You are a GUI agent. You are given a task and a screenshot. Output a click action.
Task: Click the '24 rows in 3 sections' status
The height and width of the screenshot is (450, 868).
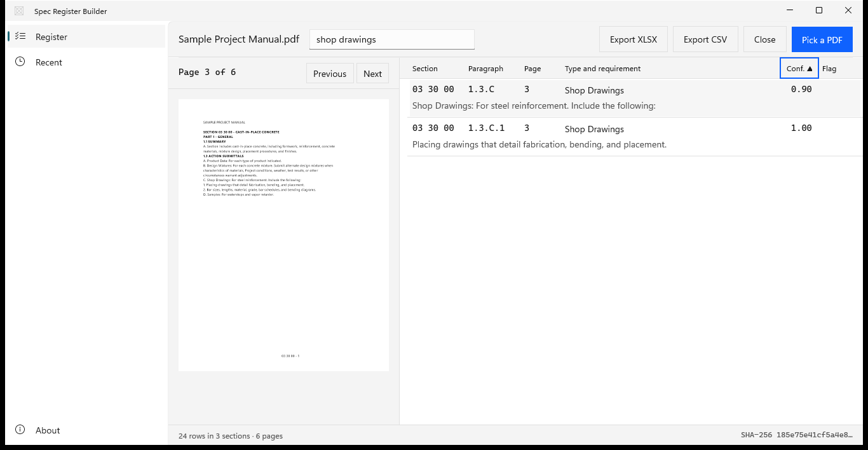click(231, 436)
